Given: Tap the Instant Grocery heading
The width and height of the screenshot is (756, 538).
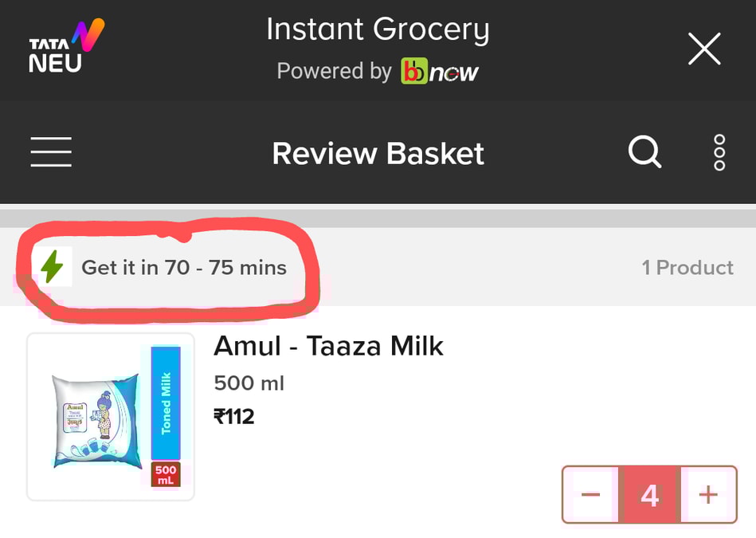Looking at the screenshot, I should 378,30.
